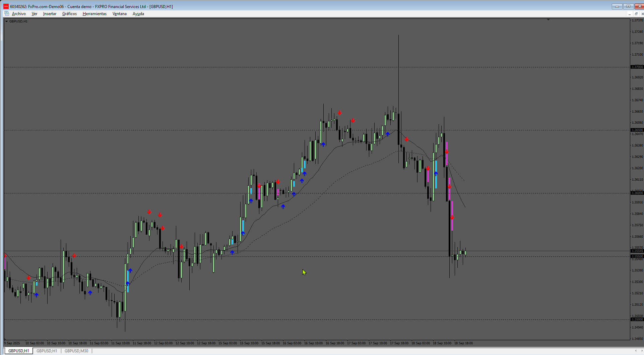Switch to the inactive second GBPUSD,H1 tab
Image resolution: width=644 pixels, height=355 pixels.
pyautogui.click(x=47, y=351)
